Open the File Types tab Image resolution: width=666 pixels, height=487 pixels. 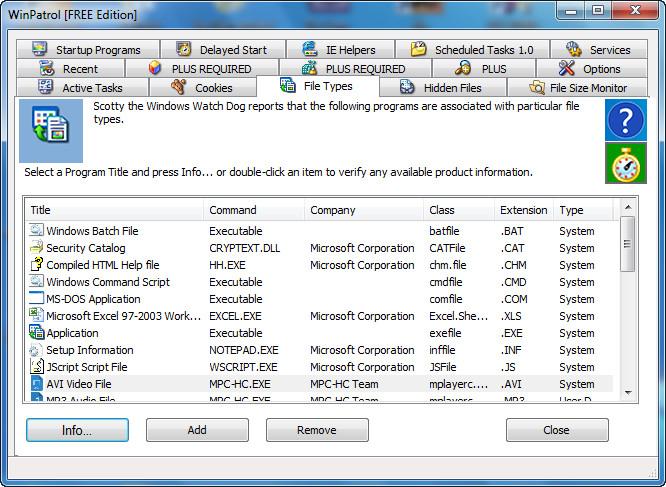(318, 86)
